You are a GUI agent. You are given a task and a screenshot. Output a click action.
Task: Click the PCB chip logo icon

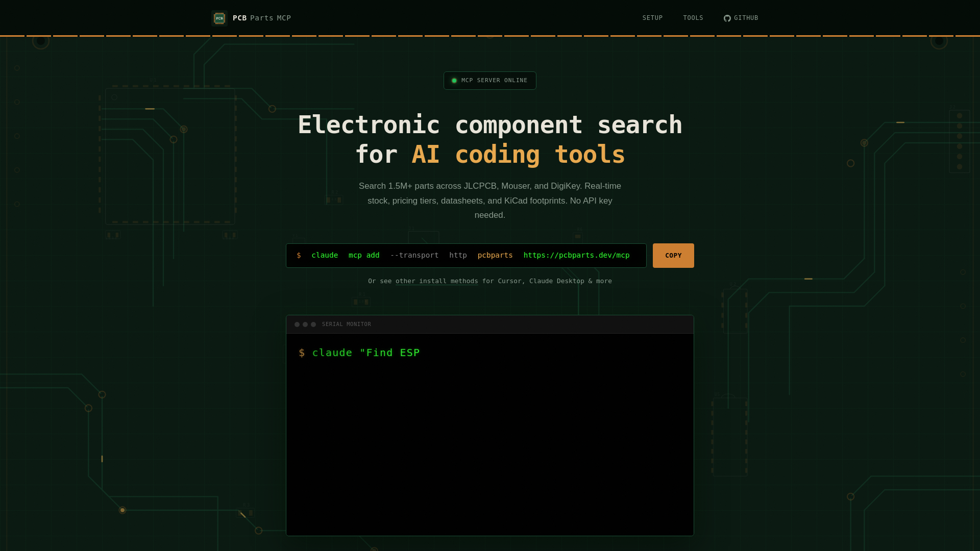pos(219,18)
